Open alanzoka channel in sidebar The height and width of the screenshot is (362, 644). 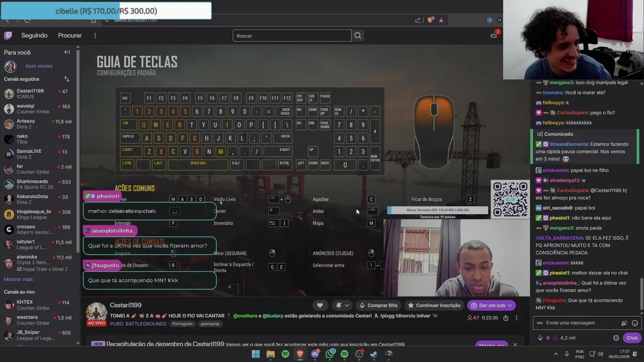(38, 262)
